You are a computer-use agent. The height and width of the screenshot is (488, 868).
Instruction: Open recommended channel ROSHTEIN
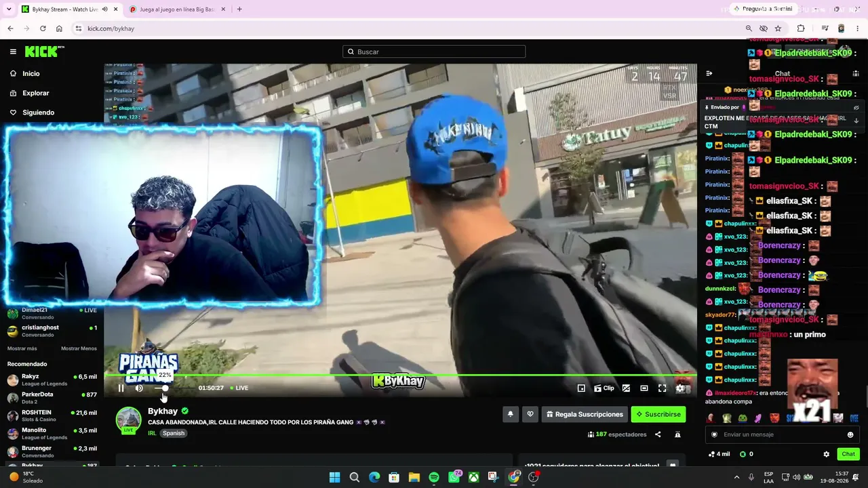point(52,415)
